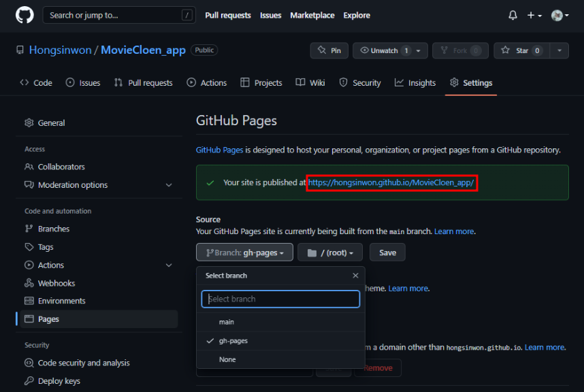This screenshot has width=584, height=392.
Task: Go to Pull requests in top navigation
Action: pos(228,15)
